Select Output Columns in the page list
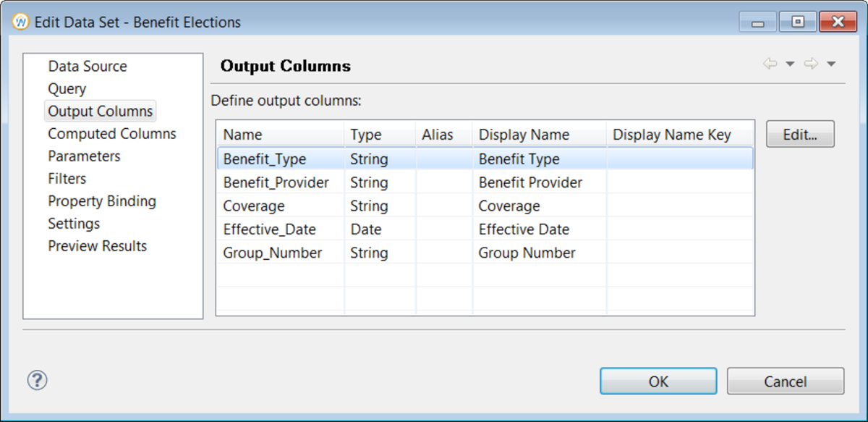The width and height of the screenshot is (868, 422). pyautogui.click(x=101, y=111)
